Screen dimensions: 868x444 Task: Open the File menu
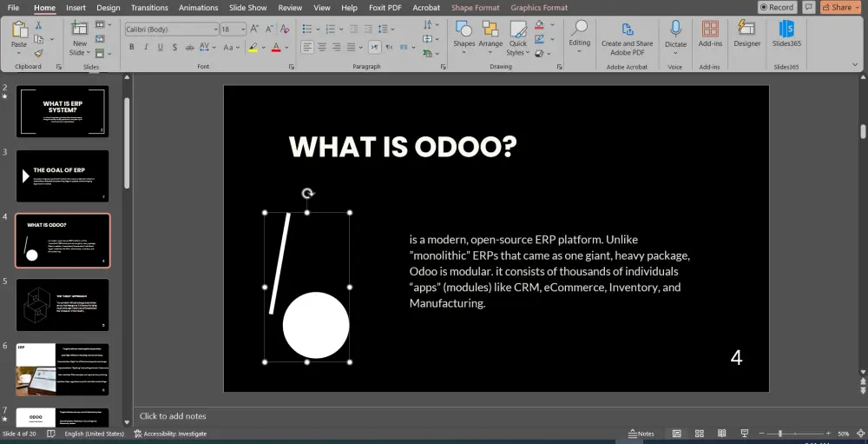click(x=13, y=8)
